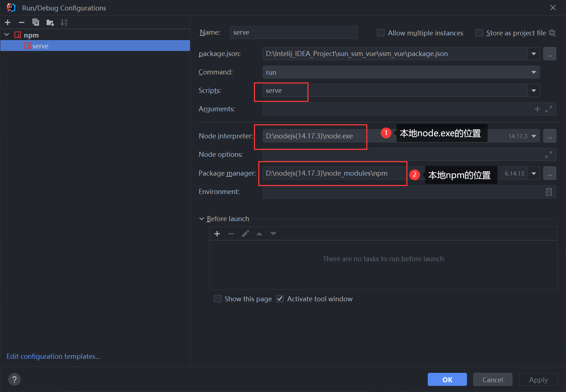Collapse the npm configuration group
The height and width of the screenshot is (392, 566).
pyautogui.click(x=7, y=35)
